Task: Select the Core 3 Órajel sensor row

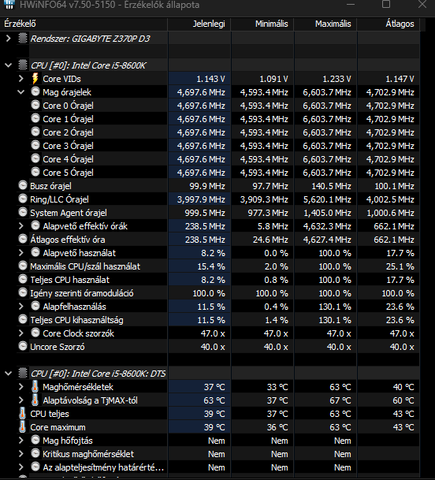Action: [210, 146]
